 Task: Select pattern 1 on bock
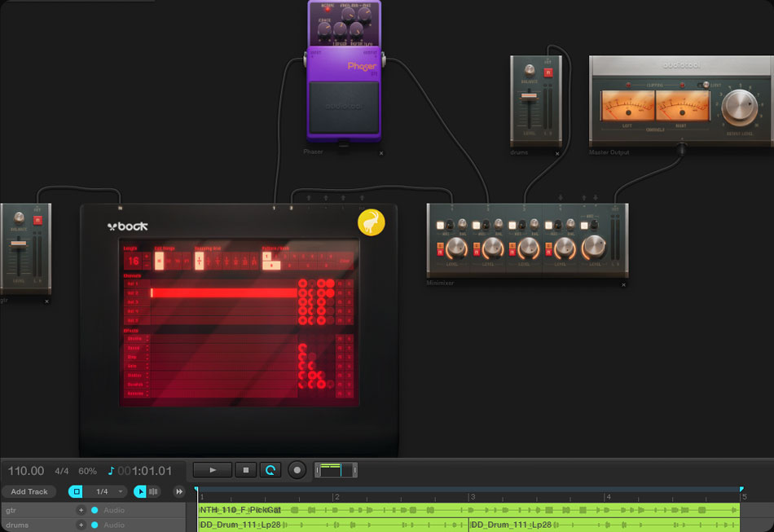pyautogui.click(x=266, y=256)
